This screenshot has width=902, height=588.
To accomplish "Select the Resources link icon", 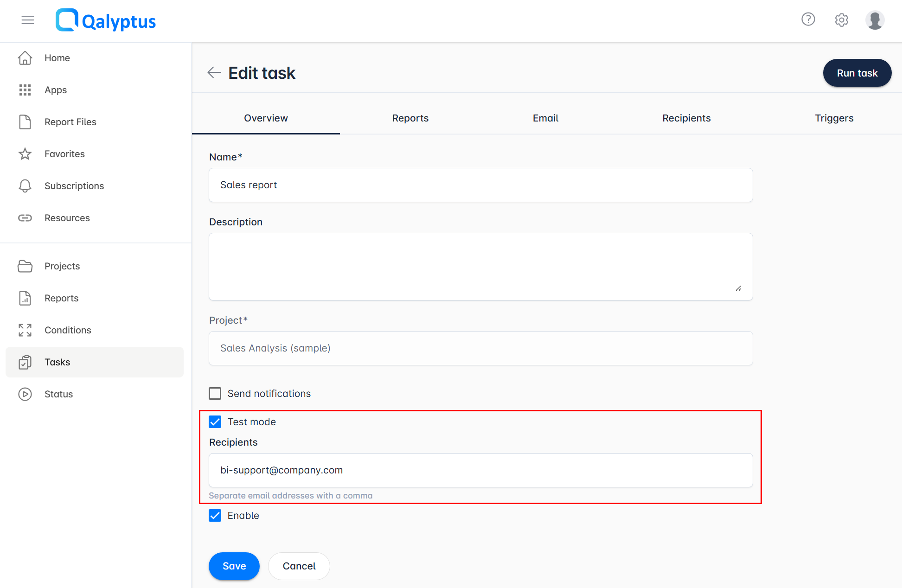I will [25, 217].
